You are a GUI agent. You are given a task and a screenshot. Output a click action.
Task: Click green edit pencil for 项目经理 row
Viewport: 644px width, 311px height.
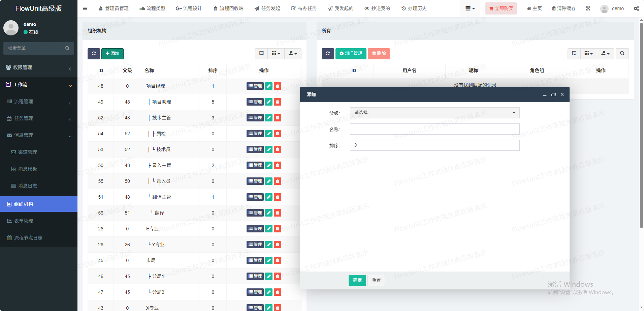(x=269, y=86)
